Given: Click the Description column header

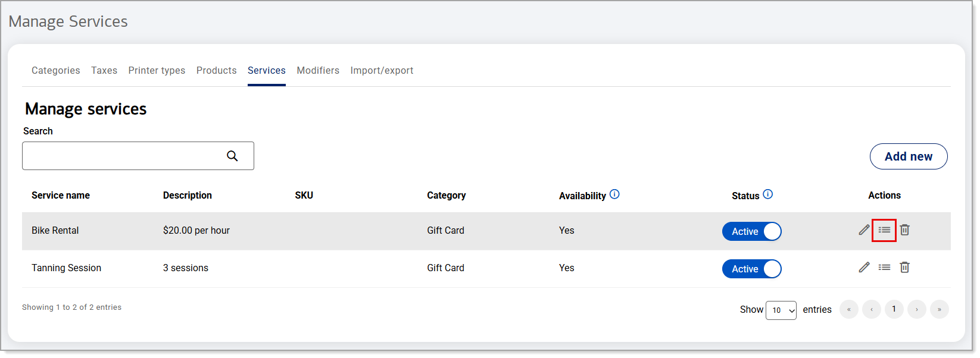Looking at the screenshot, I should click(x=188, y=195).
